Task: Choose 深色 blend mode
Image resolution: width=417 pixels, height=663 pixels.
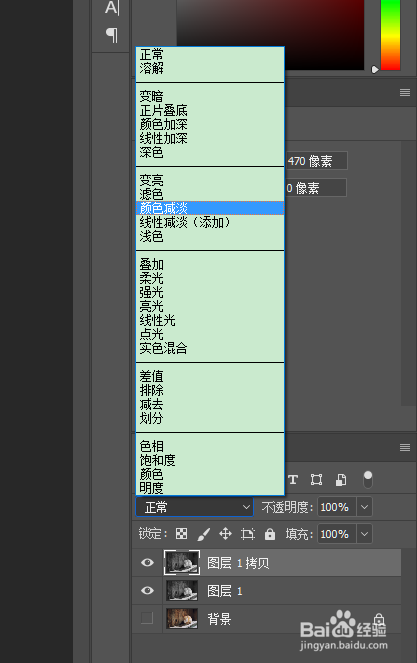Action: (210, 152)
